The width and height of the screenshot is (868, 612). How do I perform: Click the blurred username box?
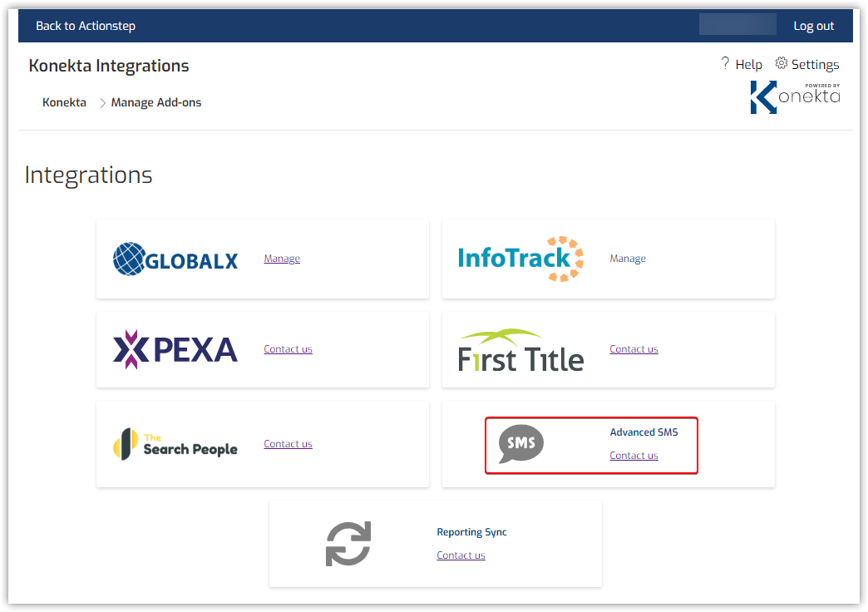737,24
